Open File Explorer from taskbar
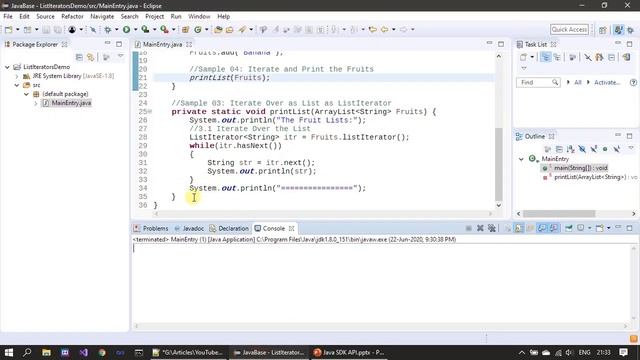Viewport: 640px width, 360px height. [46, 352]
